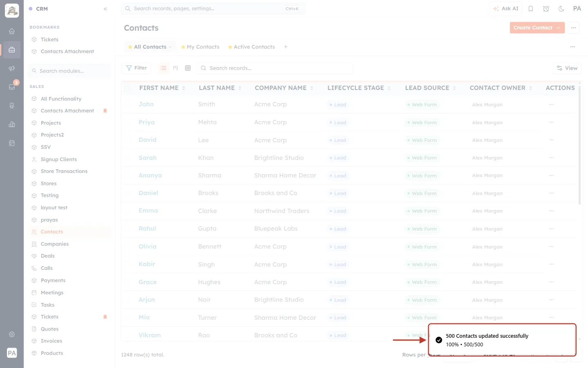
Task: Open inbox icon with notification badge
Action: (12, 87)
